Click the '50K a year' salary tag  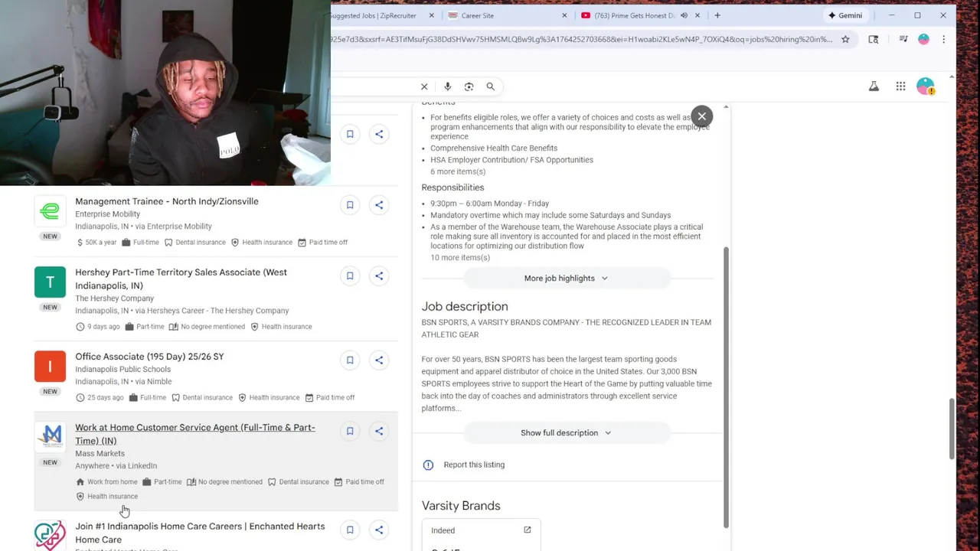pyautogui.click(x=96, y=243)
